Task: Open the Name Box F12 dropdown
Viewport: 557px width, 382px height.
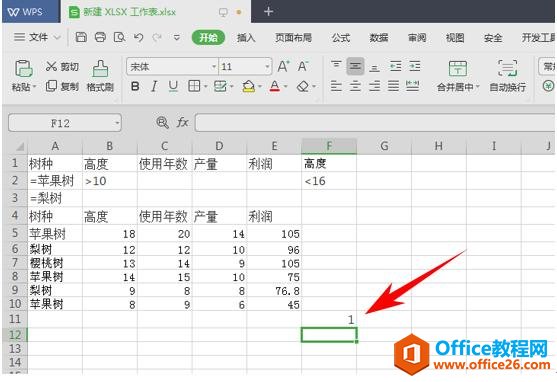Action: click(117, 123)
